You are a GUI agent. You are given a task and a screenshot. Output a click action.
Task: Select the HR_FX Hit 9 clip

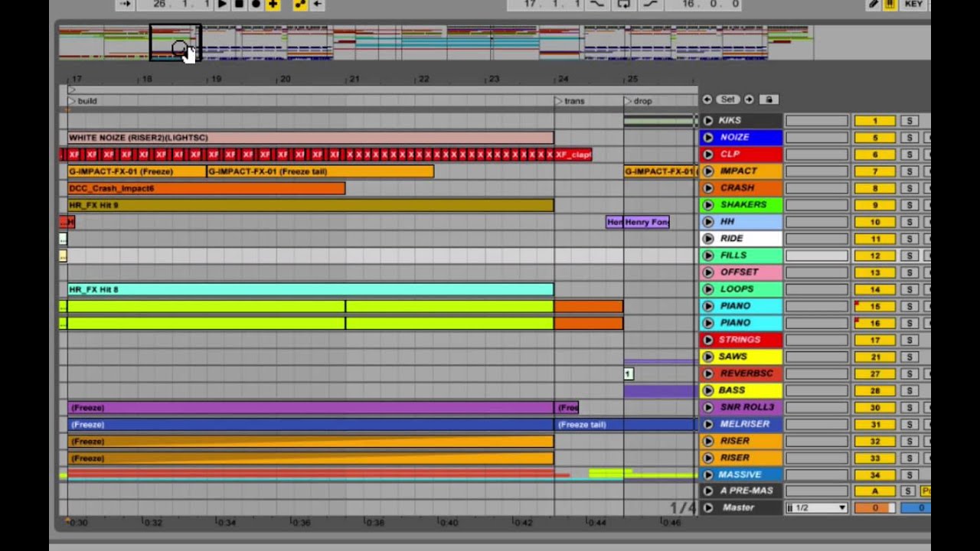click(310, 205)
